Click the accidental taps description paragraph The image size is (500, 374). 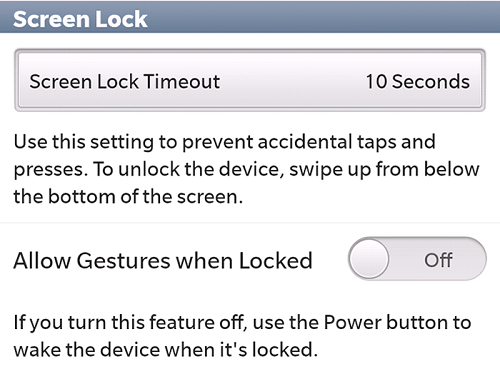pos(246,169)
